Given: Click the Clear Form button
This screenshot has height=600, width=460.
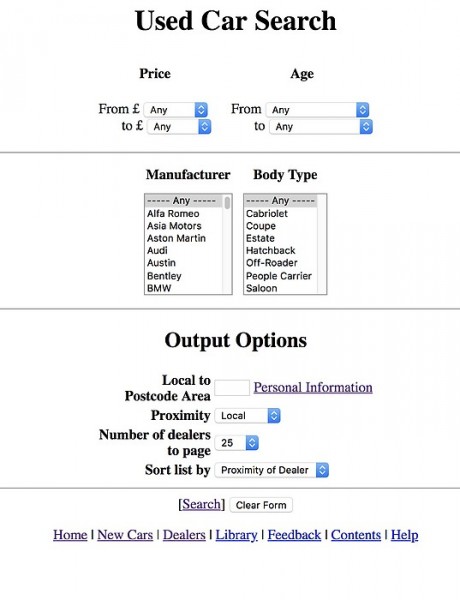Looking at the screenshot, I should tap(261, 505).
